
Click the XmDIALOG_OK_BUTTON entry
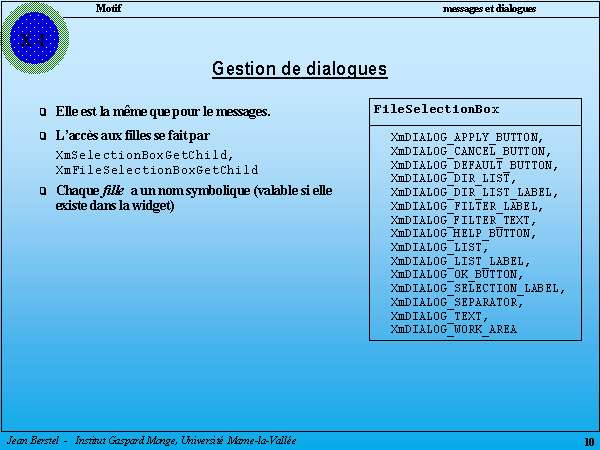pos(456,274)
